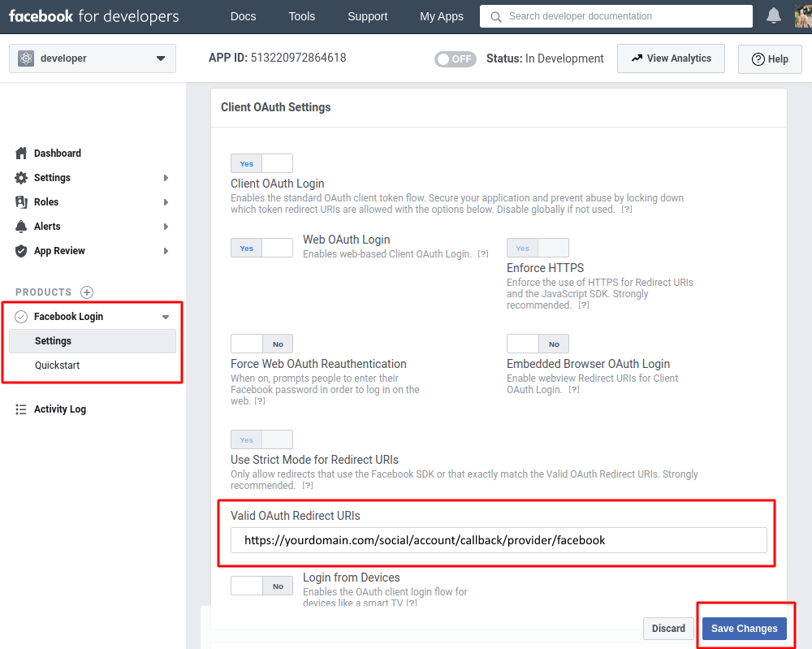Click the Activity Log list icon
The height and width of the screenshot is (649, 812).
pyautogui.click(x=21, y=409)
